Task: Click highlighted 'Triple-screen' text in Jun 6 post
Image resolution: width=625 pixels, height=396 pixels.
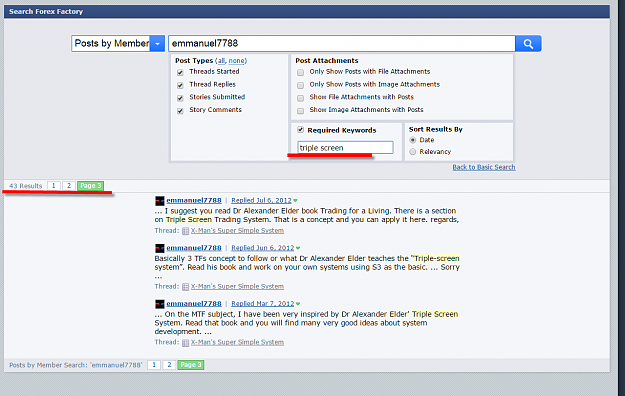Action: 437,258
